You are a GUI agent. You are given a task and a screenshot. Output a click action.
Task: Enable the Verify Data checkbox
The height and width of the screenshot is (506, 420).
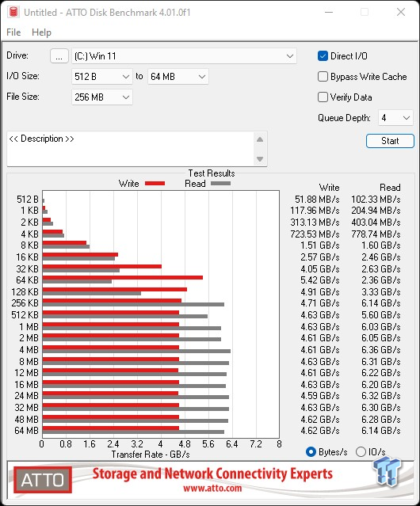click(323, 97)
